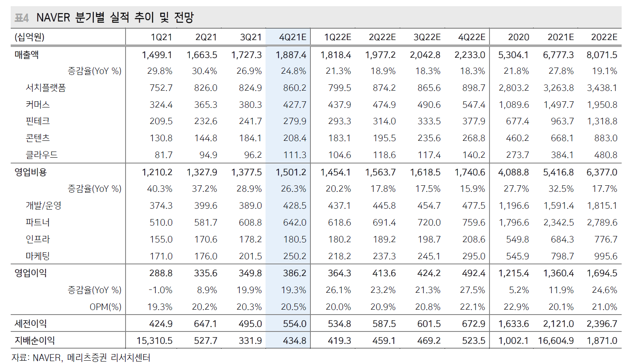Select the '인프라' row label
Image resolution: width=641 pixels, height=364 pixels.
coord(38,239)
